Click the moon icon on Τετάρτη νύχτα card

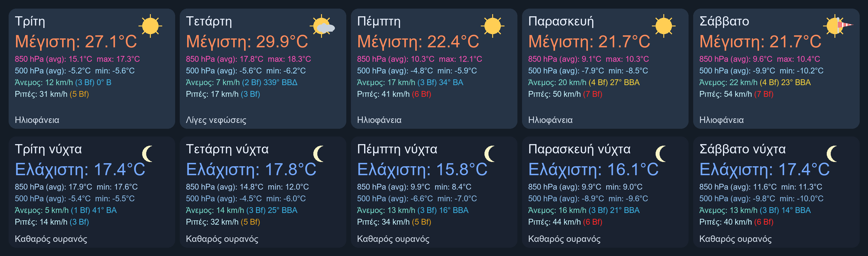[x=319, y=154]
